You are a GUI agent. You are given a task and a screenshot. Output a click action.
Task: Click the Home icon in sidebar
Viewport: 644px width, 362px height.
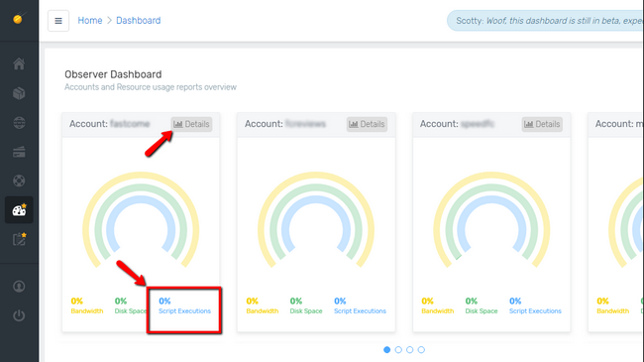pos(19,63)
